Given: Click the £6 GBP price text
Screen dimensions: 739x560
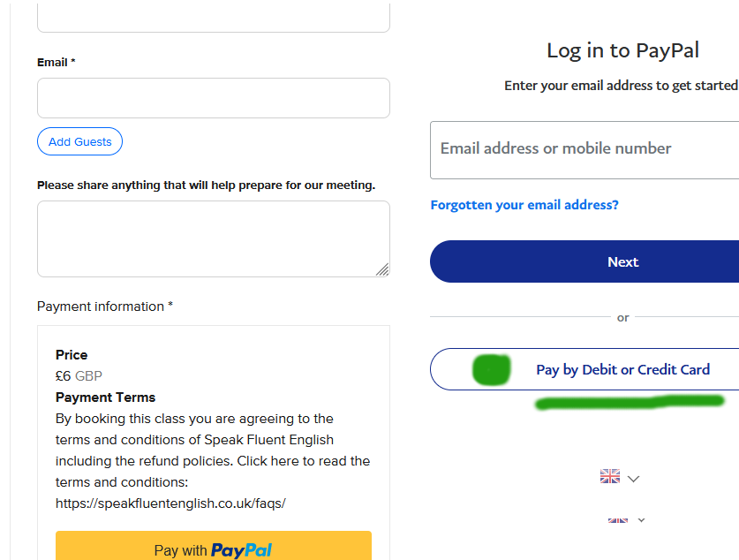Looking at the screenshot, I should [x=79, y=375].
